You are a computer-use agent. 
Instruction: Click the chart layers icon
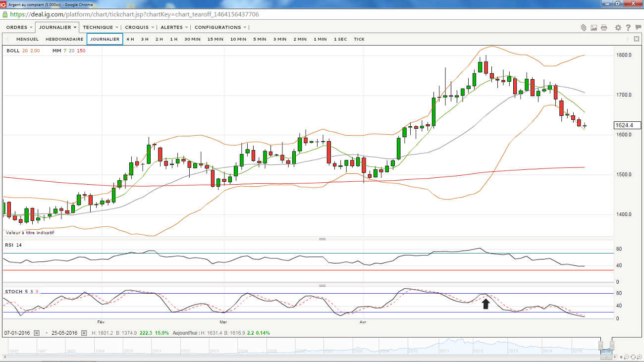pyautogui.click(x=584, y=28)
